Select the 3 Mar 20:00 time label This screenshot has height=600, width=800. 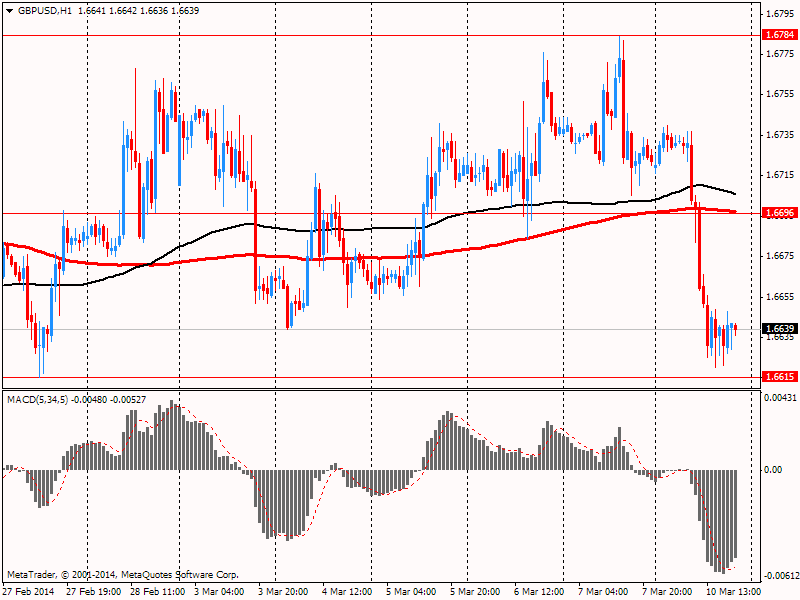tap(283, 592)
